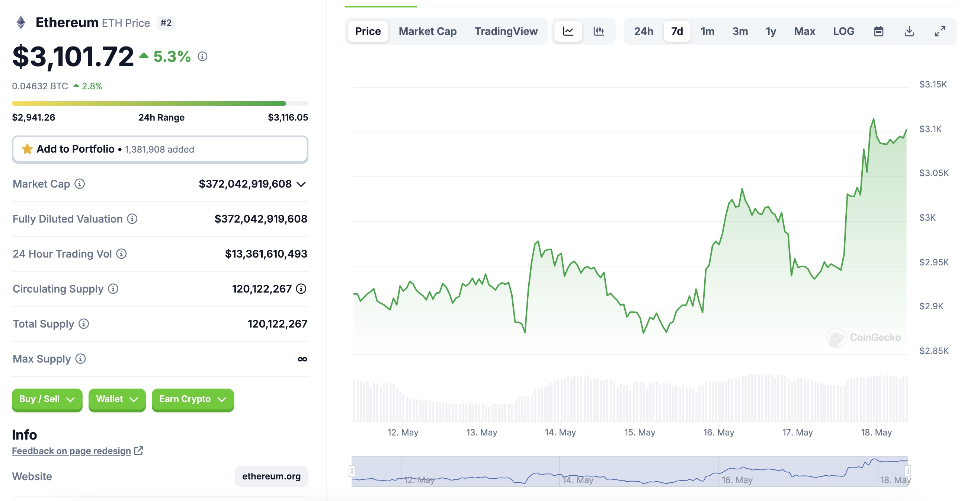Click the $13,361,610,493 trading volume value
Viewport: 980px width, 501px height.
coord(266,254)
